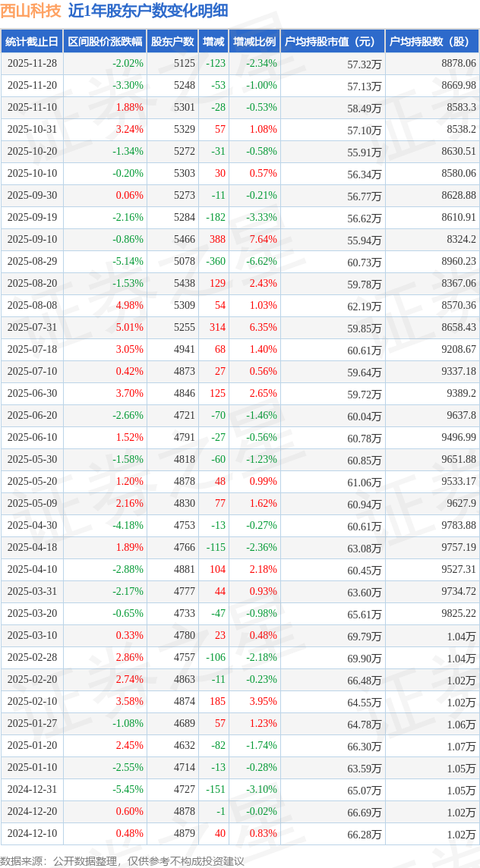Image resolution: width=480 pixels, height=868 pixels.
Task: Click the 股东户数 column header
Action: (x=172, y=42)
